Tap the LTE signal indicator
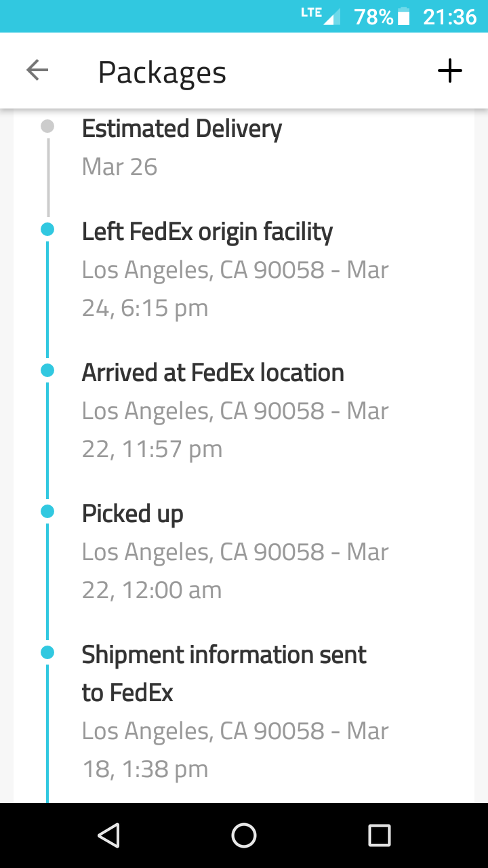Image resolution: width=488 pixels, height=868 pixels. point(321,15)
